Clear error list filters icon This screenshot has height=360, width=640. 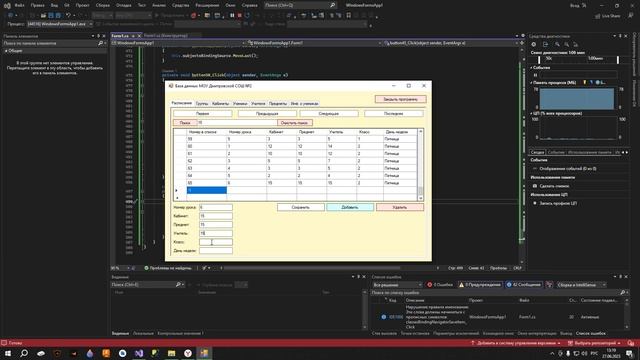pos(549,285)
